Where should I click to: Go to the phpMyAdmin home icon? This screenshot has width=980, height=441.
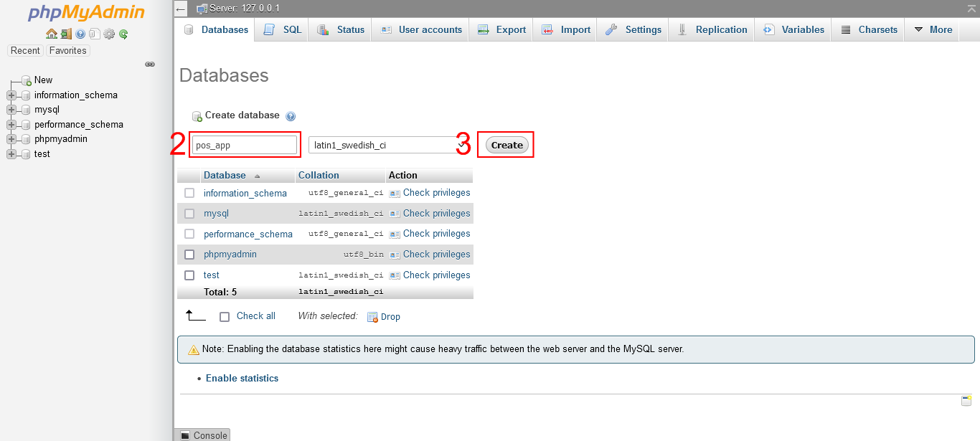tap(51, 34)
